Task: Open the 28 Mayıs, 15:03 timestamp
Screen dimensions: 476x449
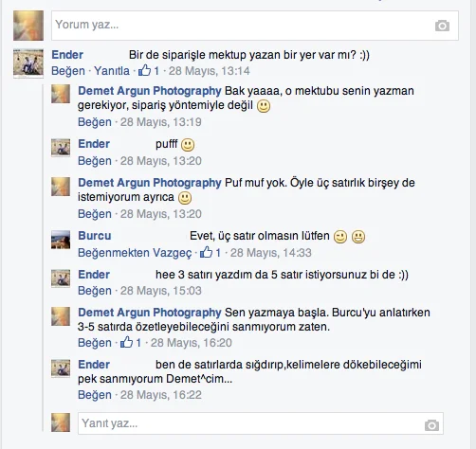Action: click(x=161, y=291)
